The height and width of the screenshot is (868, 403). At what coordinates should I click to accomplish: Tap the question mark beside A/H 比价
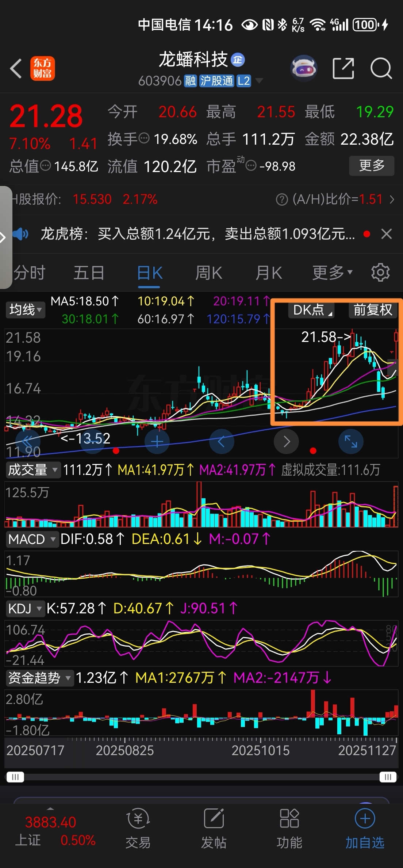pyautogui.click(x=281, y=199)
